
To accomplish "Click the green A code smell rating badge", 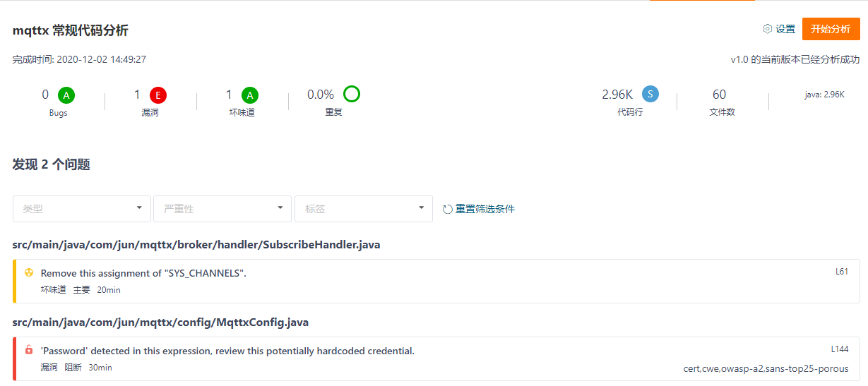I will pyautogui.click(x=250, y=95).
